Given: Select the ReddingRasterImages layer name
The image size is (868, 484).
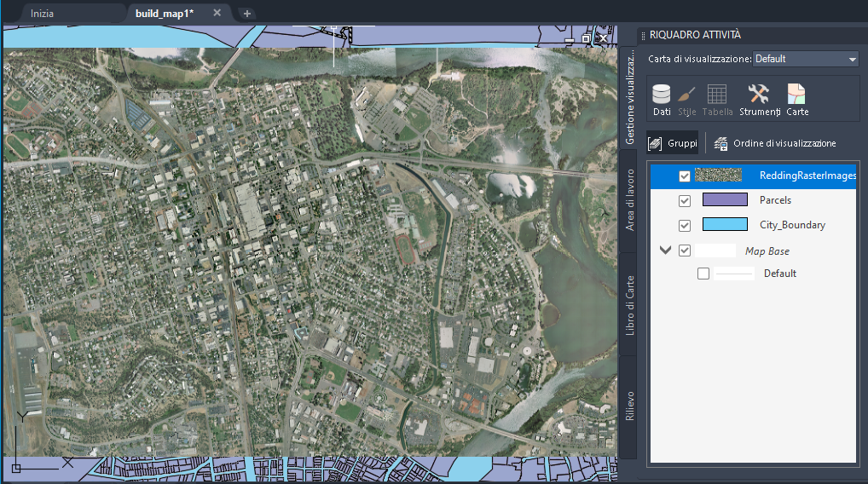Looking at the screenshot, I should (x=807, y=176).
